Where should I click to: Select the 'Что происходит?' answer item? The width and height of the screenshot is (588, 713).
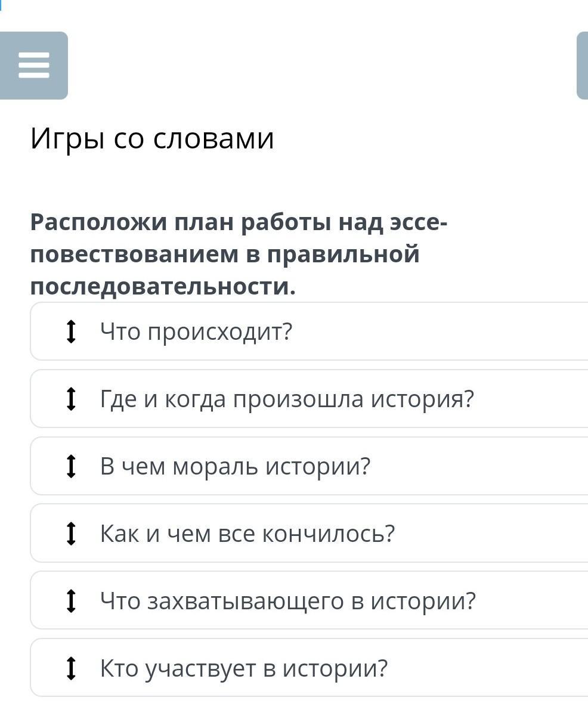click(310, 331)
